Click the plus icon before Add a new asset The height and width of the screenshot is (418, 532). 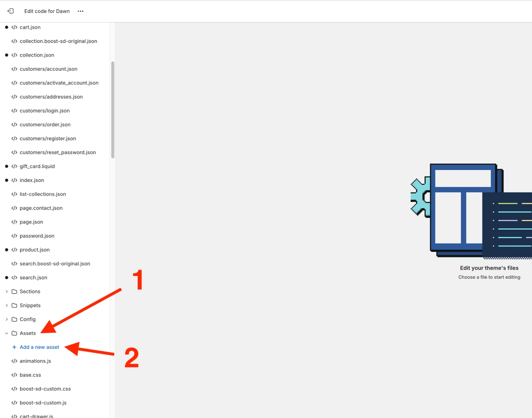[14, 347]
